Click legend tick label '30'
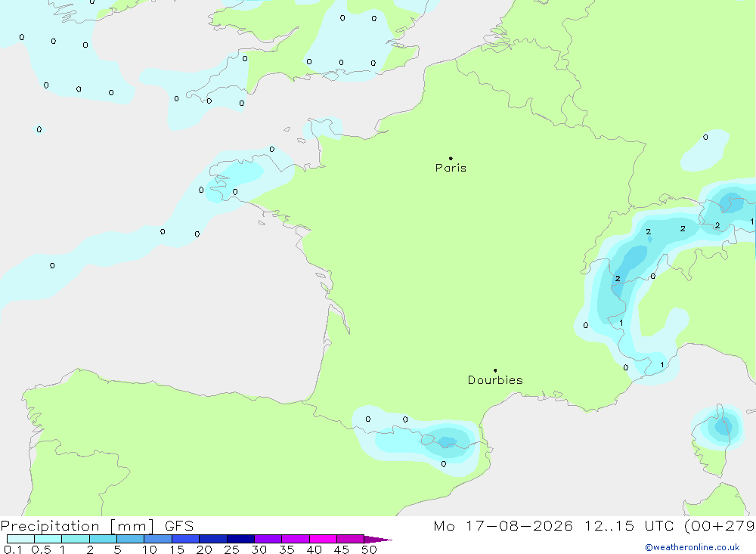The width and height of the screenshot is (756, 554). point(259,549)
